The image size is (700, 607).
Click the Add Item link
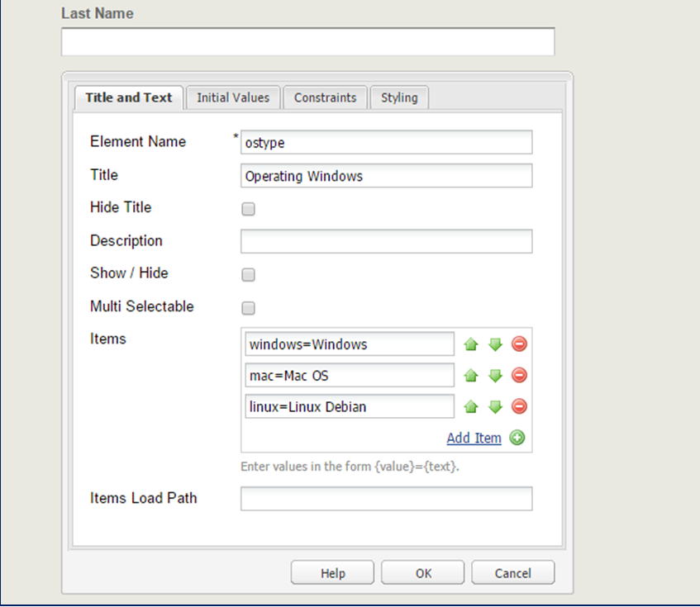click(474, 438)
